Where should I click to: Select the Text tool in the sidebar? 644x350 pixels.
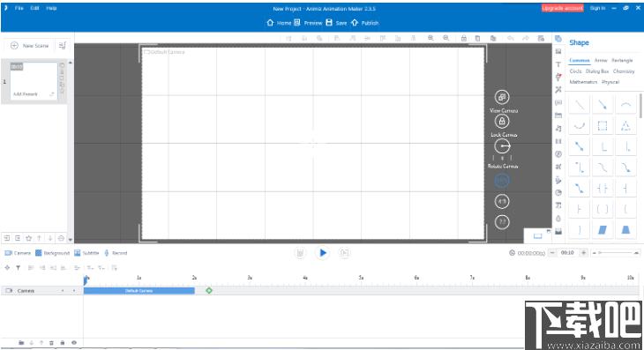(x=558, y=64)
